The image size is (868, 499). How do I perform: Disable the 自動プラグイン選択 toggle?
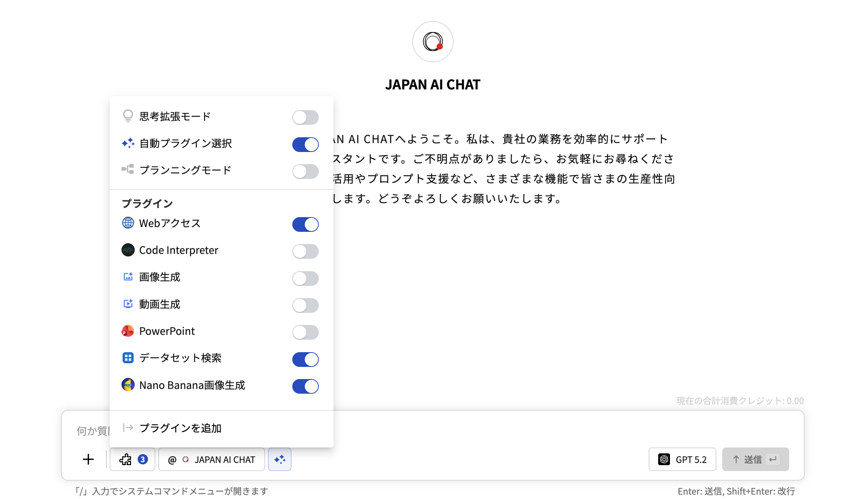click(305, 145)
